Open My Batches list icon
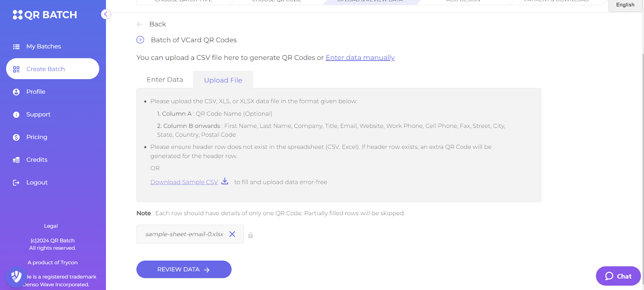 point(16,47)
